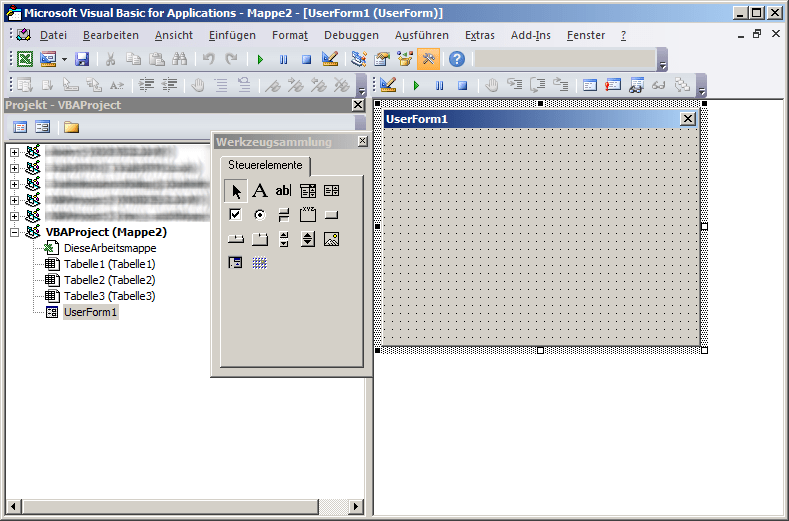Pick the Image control in the toolbox

(x=332, y=239)
